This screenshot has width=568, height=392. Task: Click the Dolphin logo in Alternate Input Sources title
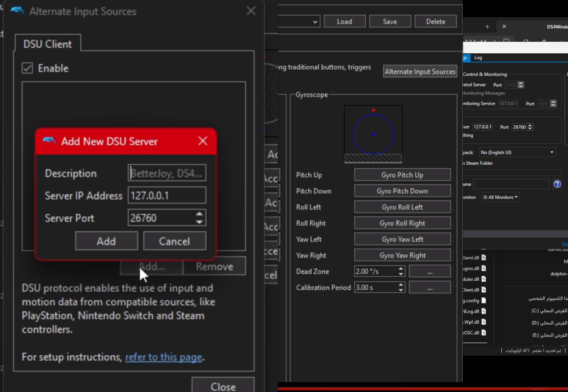(x=17, y=11)
